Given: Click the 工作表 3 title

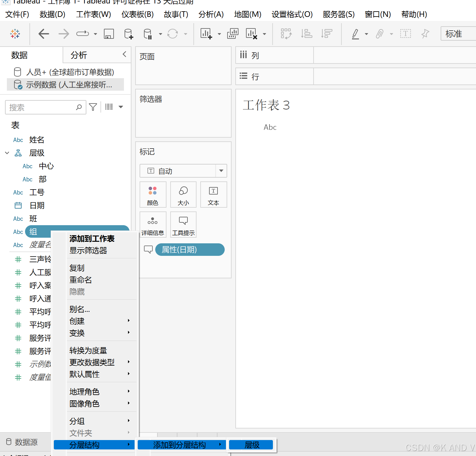Looking at the screenshot, I should pos(266,105).
